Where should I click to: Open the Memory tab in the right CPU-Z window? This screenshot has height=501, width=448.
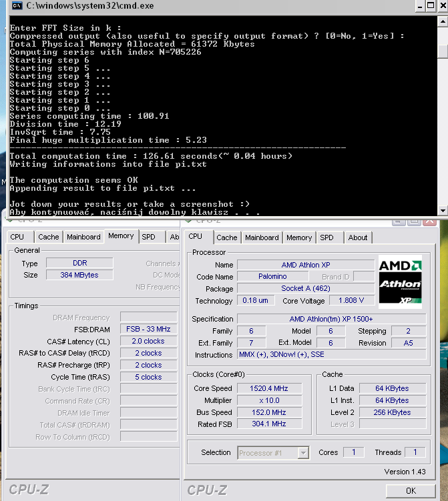299,237
